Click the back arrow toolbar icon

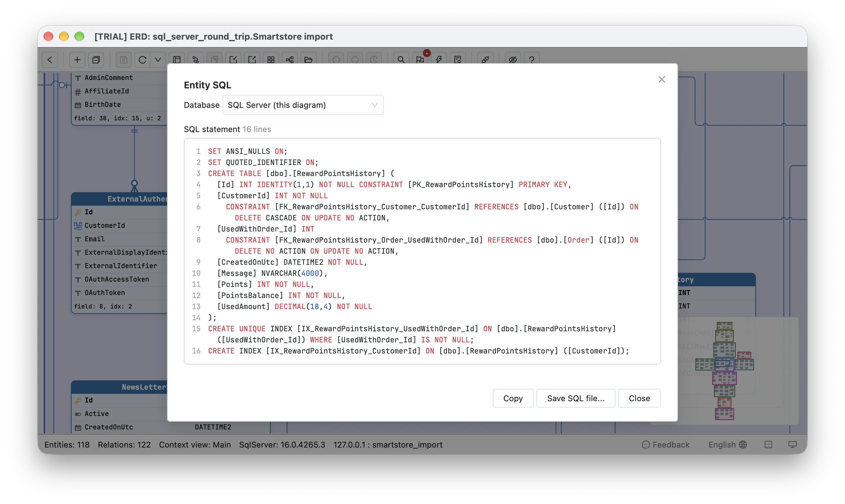(x=50, y=60)
